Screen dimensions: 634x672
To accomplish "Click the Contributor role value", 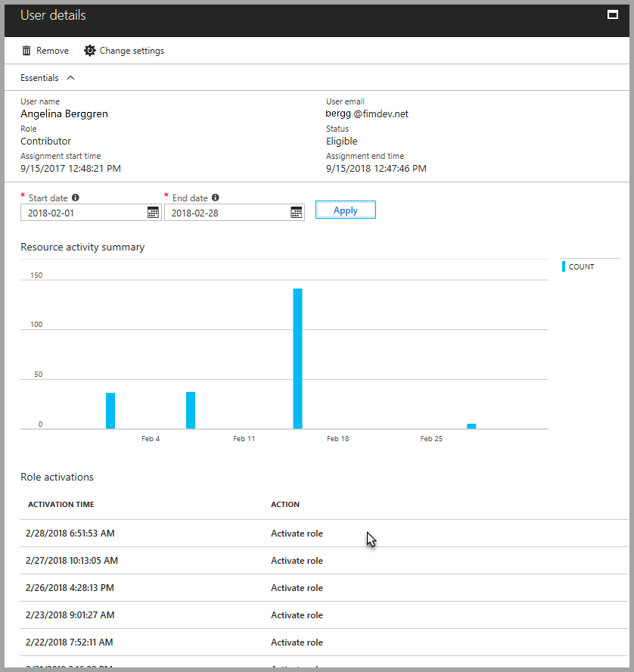I will click(x=46, y=141).
